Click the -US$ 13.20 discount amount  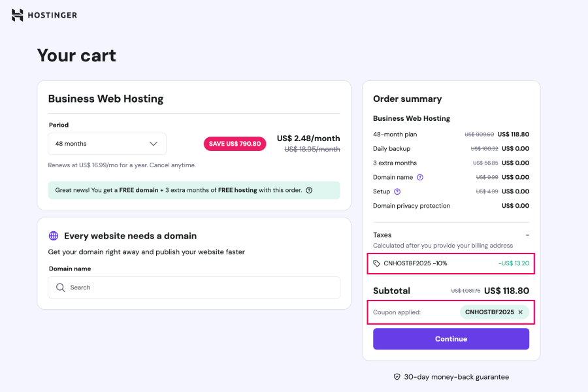pos(514,263)
